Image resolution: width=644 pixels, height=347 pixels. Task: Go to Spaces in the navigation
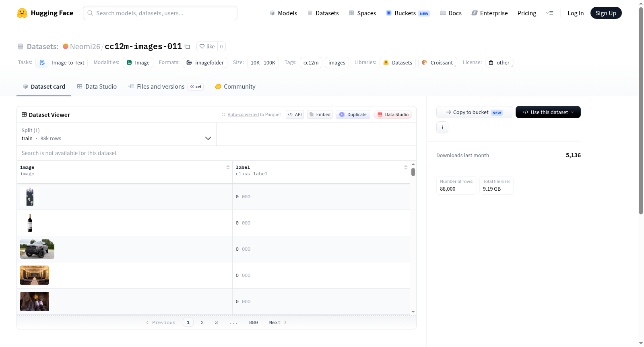coord(363,13)
